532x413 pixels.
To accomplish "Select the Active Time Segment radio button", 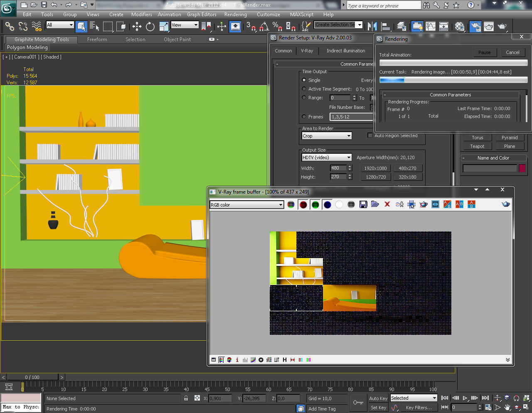I will [x=304, y=89].
